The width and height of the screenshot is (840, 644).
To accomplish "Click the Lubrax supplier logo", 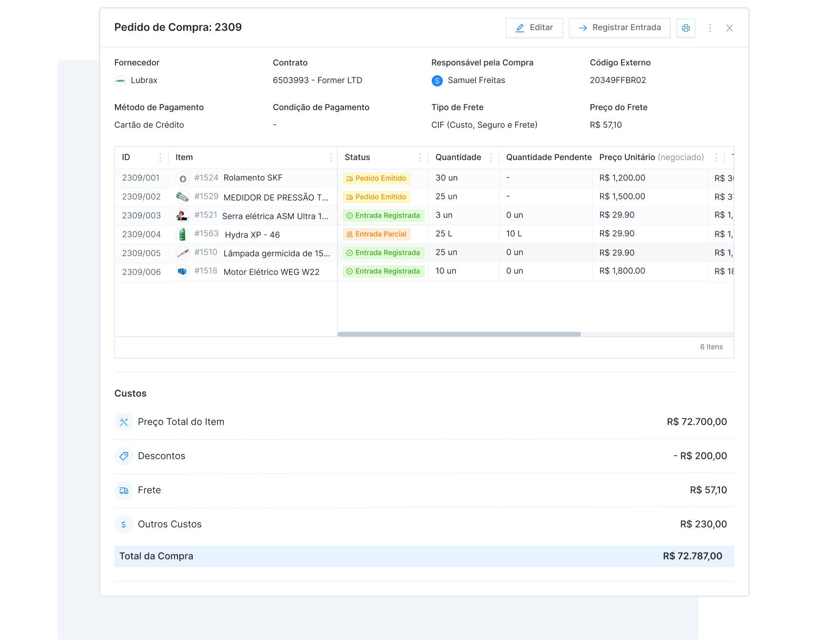I will [120, 81].
